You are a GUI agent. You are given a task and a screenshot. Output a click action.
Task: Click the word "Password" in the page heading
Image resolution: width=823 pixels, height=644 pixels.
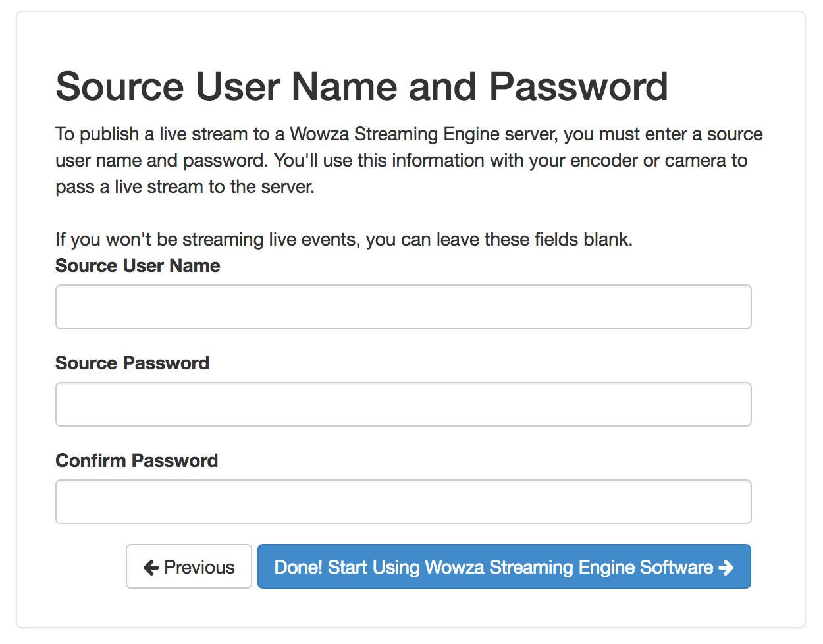578,87
